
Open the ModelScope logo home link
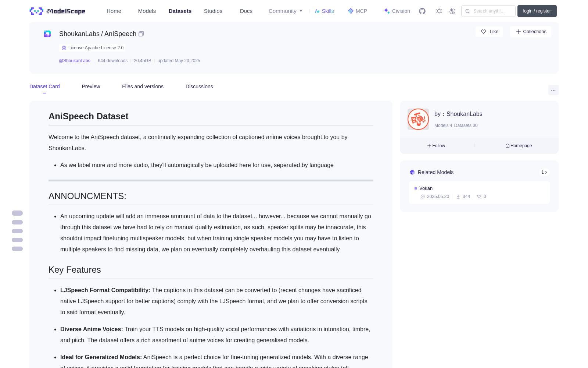(x=58, y=11)
